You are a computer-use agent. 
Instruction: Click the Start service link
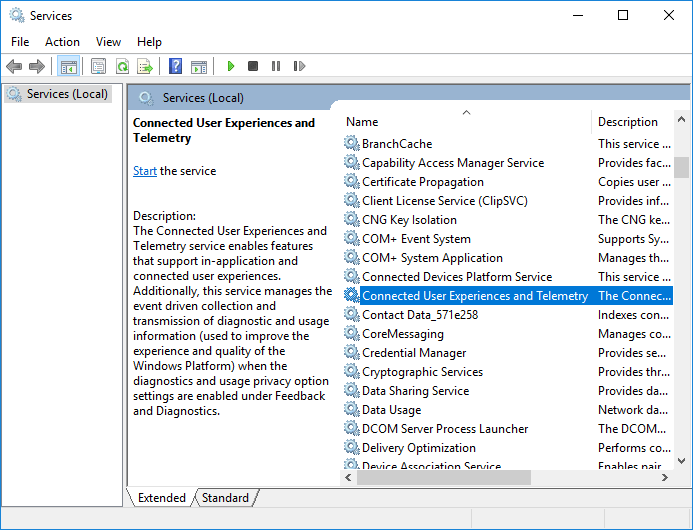[145, 171]
